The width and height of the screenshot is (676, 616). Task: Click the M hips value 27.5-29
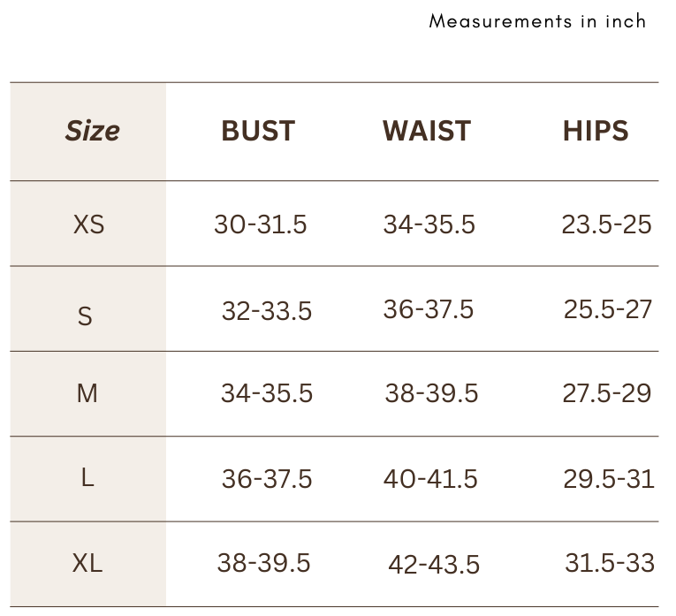(x=607, y=393)
